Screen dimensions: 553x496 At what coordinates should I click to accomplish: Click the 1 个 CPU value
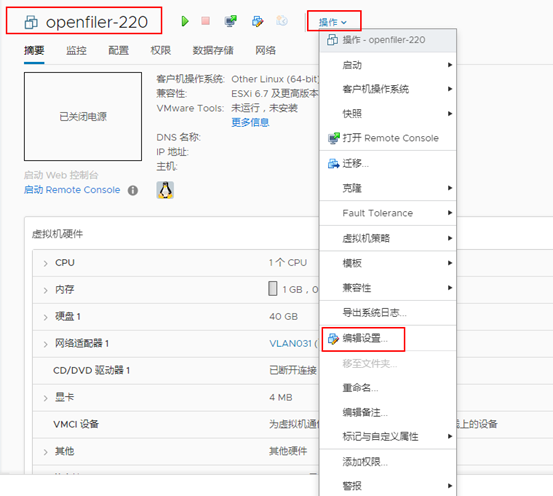click(x=288, y=263)
